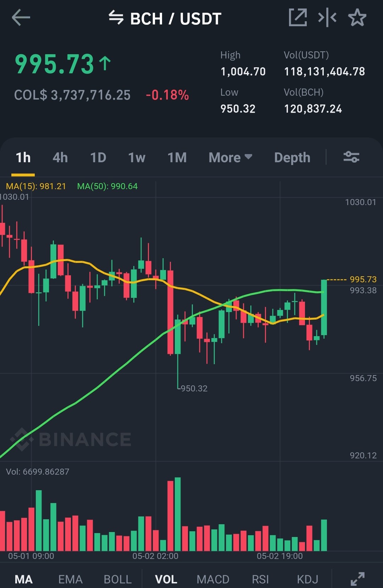
Task: Switch to the 1D timeframe
Action: 98,157
